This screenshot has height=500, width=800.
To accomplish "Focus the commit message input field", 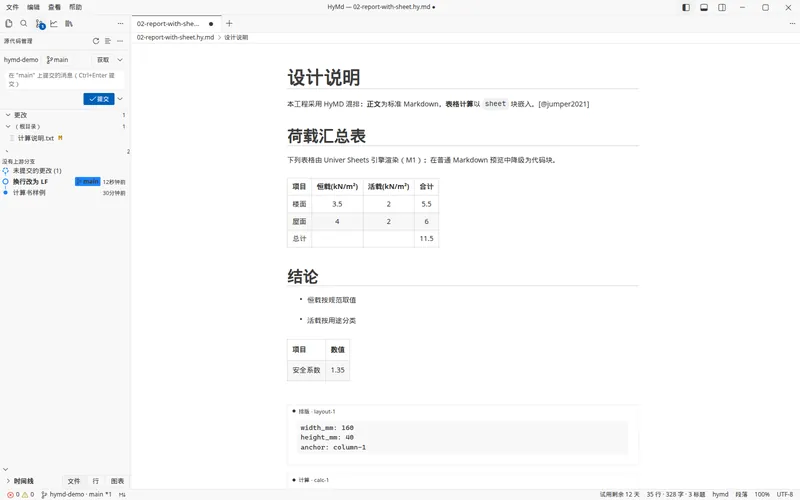I will pyautogui.click(x=64, y=80).
